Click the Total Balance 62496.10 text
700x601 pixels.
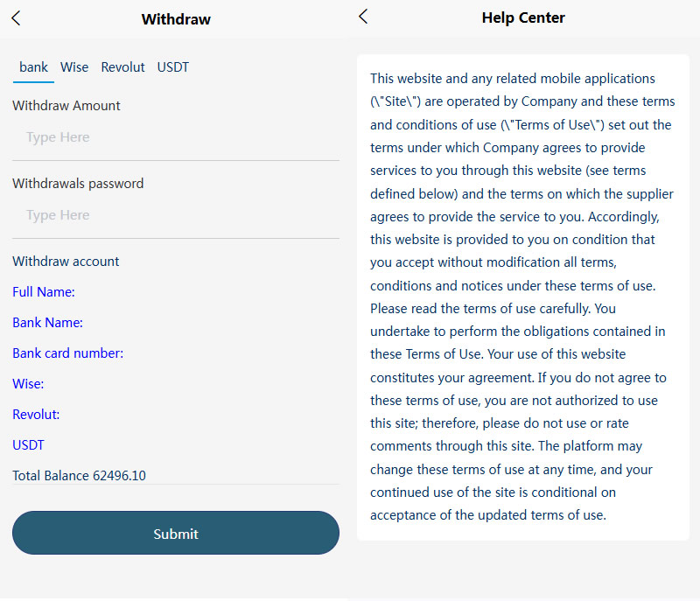coord(79,476)
